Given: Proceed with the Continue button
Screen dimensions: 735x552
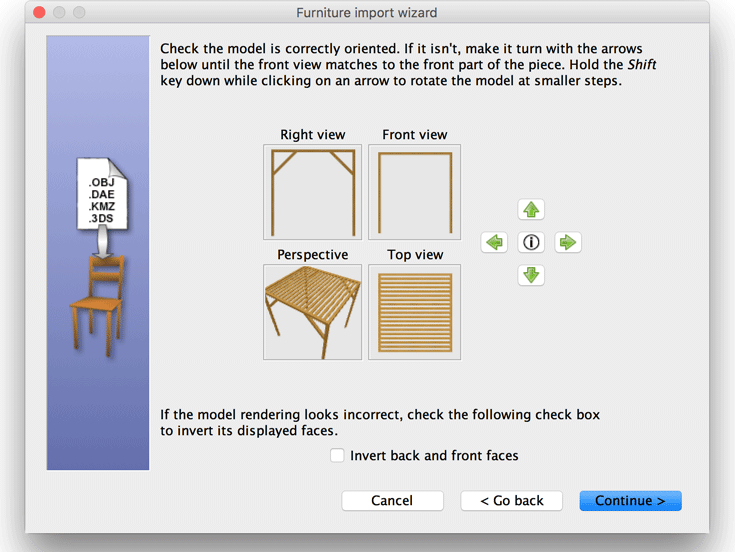Looking at the screenshot, I should (630, 500).
